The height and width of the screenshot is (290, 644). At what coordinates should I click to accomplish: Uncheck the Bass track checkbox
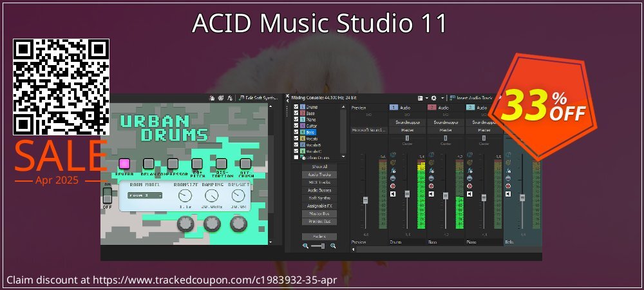pyautogui.click(x=296, y=113)
